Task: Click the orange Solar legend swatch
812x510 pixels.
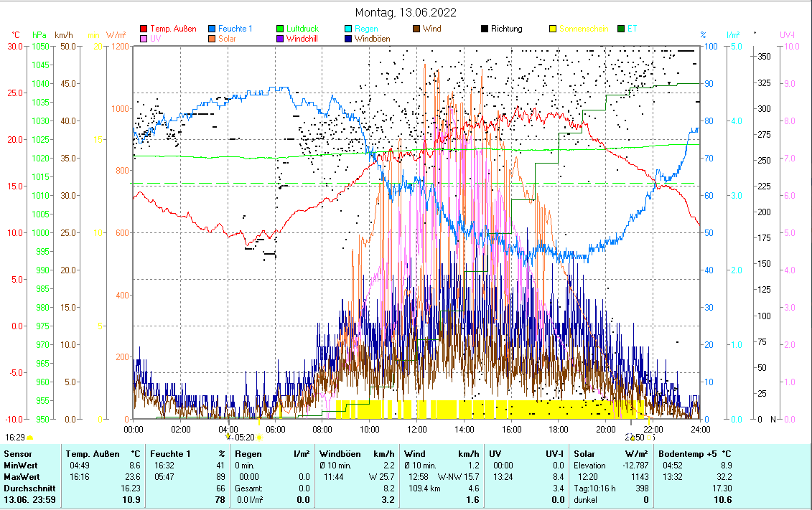Action: coord(212,39)
